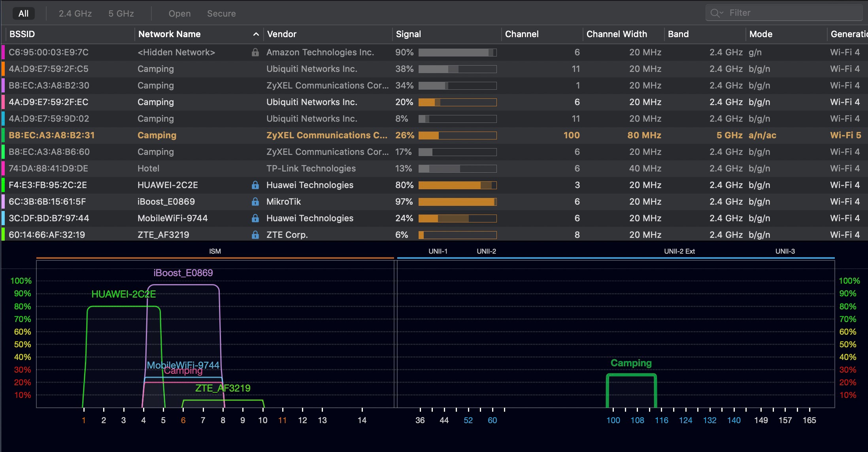
Task: Open the Filter search options dropdown chevron
Action: [x=721, y=13]
